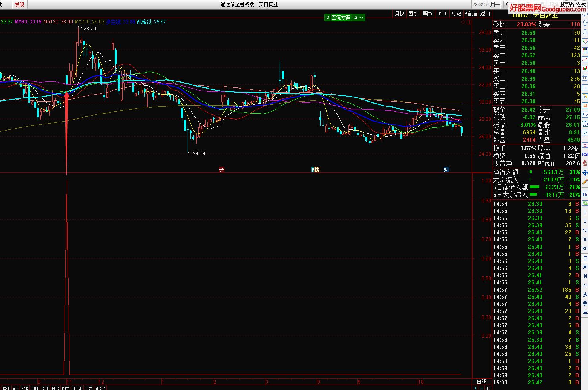This screenshot has width=588, height=390.
Task: Open the candlestick chart icon in sidebar
Action: coord(585,68)
